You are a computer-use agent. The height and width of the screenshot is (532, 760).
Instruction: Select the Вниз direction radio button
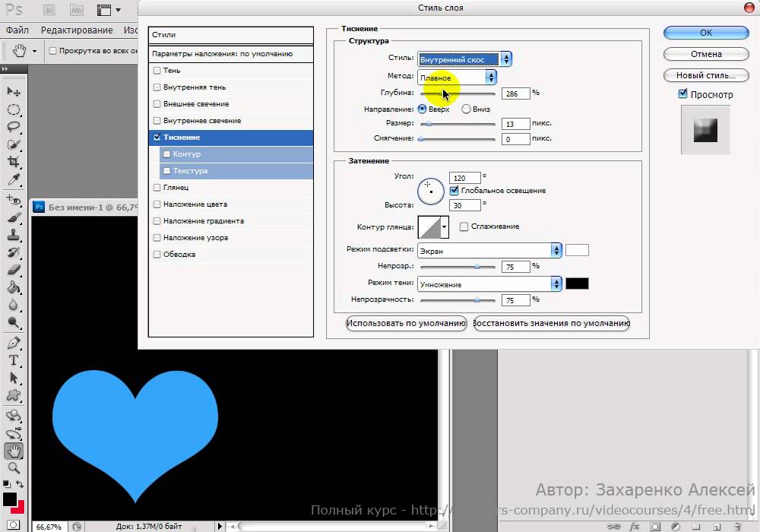[x=466, y=109]
